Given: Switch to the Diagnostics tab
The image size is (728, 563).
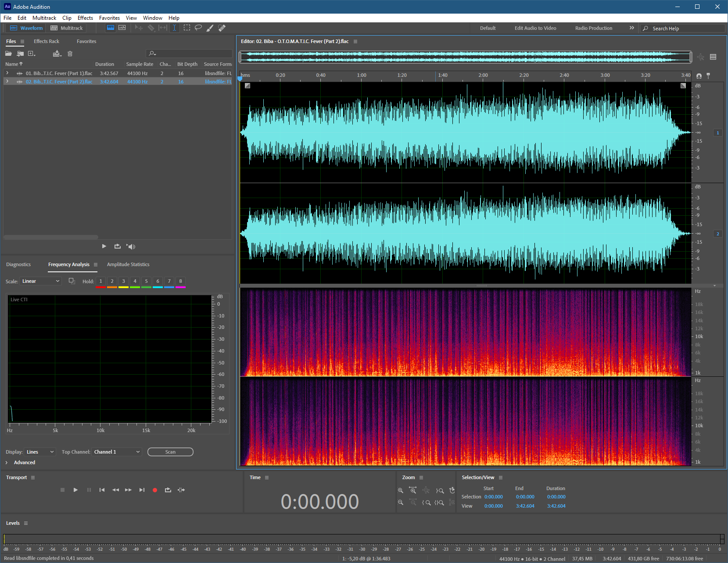Looking at the screenshot, I should point(18,264).
